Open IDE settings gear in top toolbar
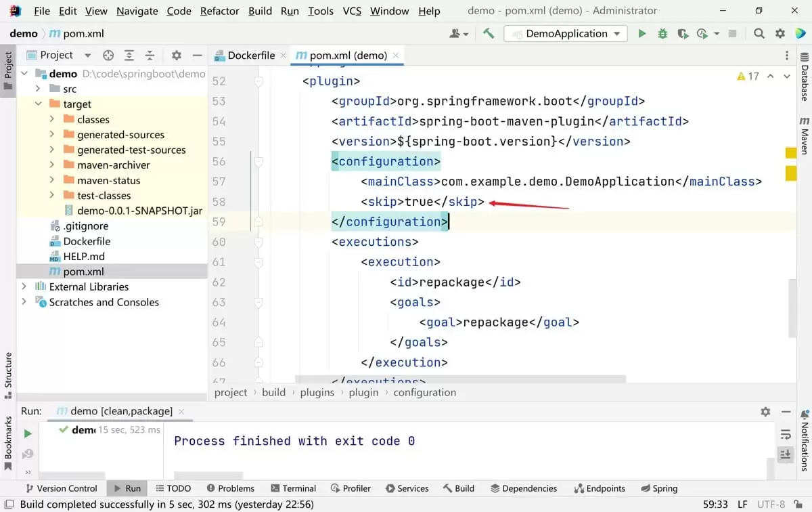Screen dimensions: 812x512 click(x=780, y=33)
